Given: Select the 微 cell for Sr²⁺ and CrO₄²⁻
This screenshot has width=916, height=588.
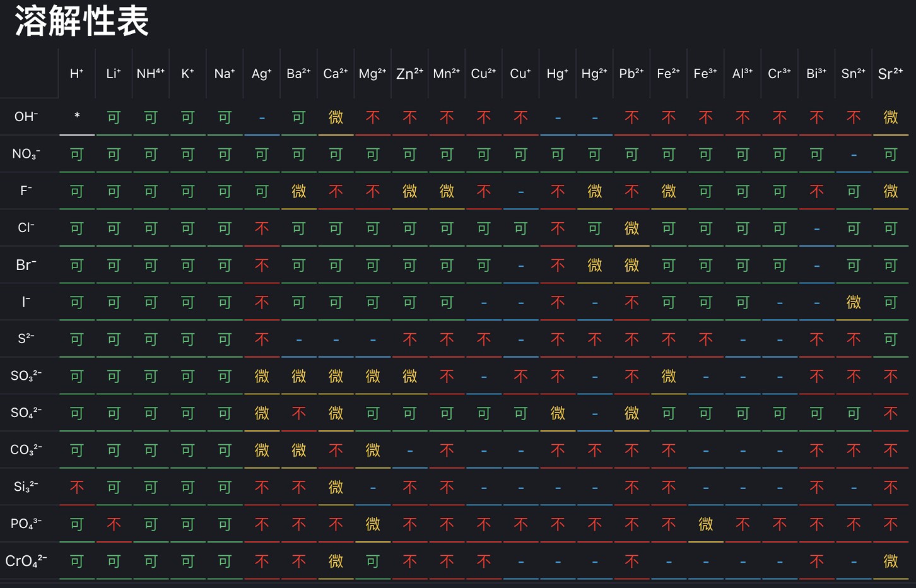Looking at the screenshot, I should (890, 561).
